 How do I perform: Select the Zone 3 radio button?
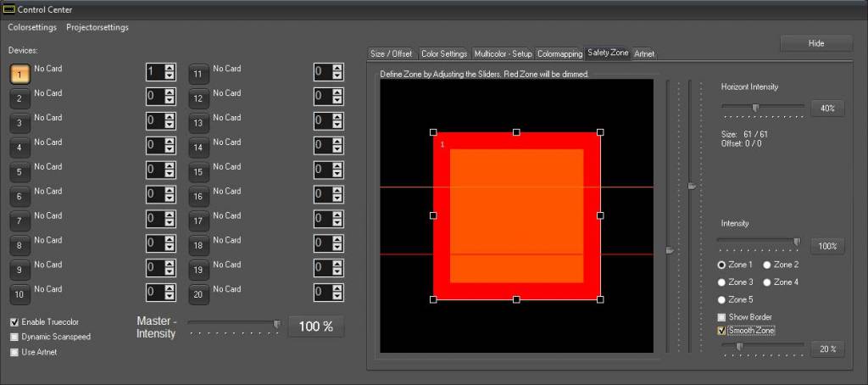tap(722, 282)
